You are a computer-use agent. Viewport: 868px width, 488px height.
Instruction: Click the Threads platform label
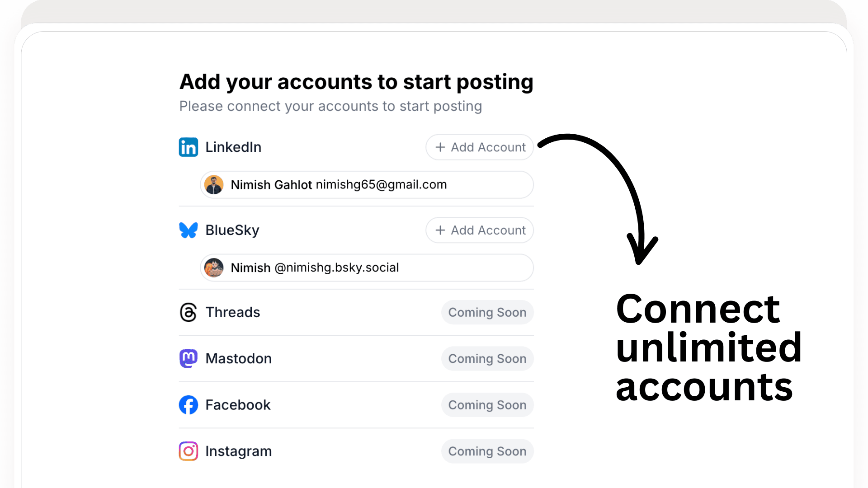point(233,312)
